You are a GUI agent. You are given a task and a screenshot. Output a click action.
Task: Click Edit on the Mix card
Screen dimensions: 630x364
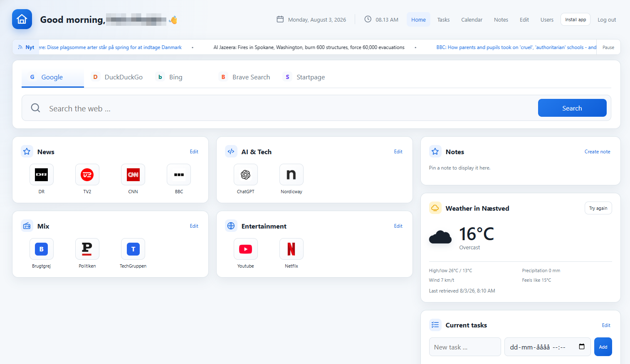(194, 226)
